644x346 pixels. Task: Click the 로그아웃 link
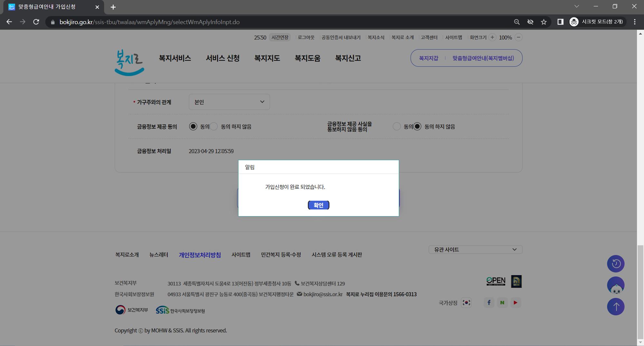pyautogui.click(x=306, y=37)
